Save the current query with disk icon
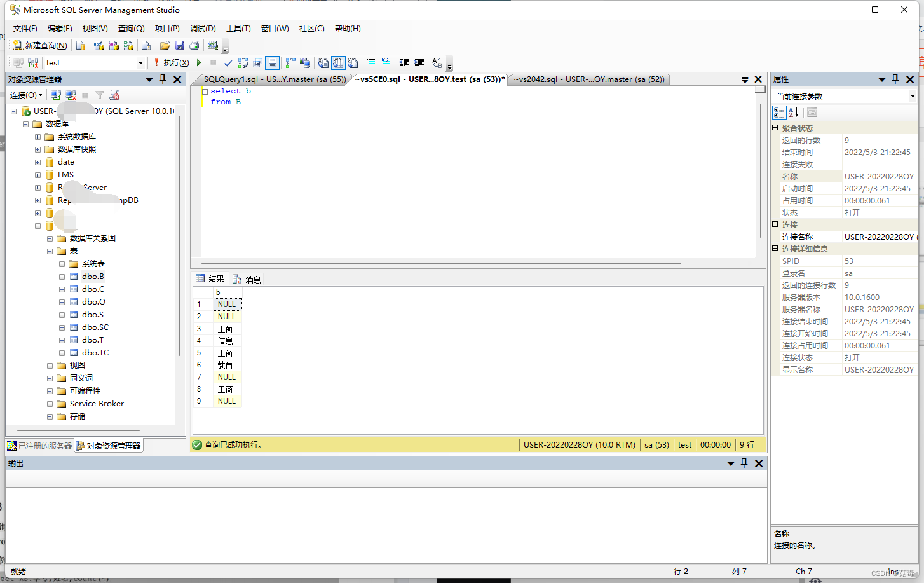The height and width of the screenshot is (583, 924). point(180,45)
